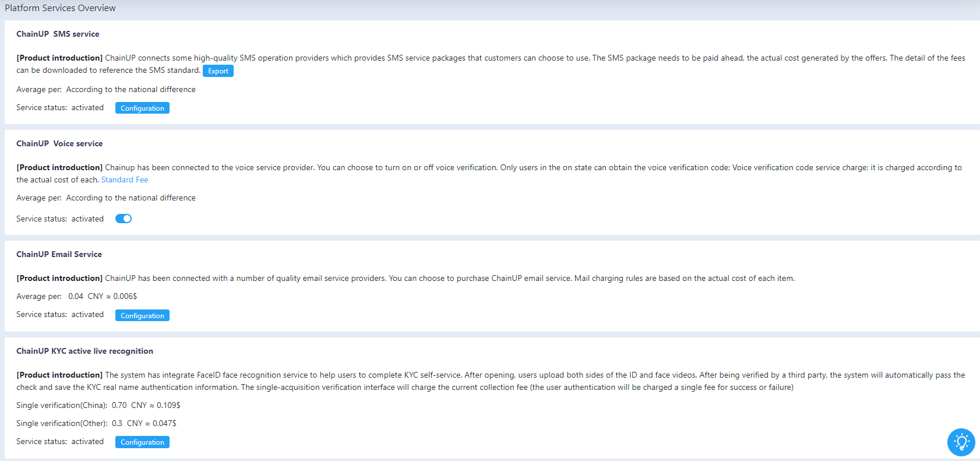This screenshot has height=461, width=980.
Task: Click the Single verification(China) price line
Action: tap(98, 405)
